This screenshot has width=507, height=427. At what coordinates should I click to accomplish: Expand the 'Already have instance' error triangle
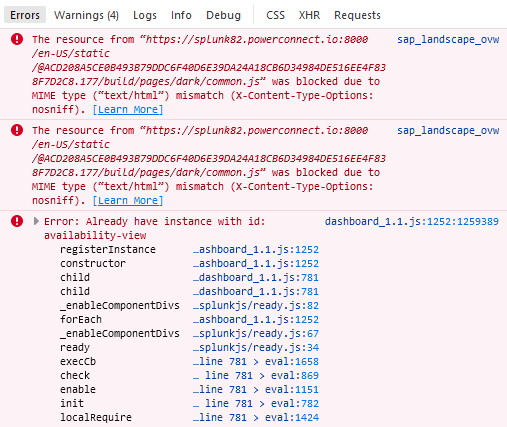click(x=36, y=221)
